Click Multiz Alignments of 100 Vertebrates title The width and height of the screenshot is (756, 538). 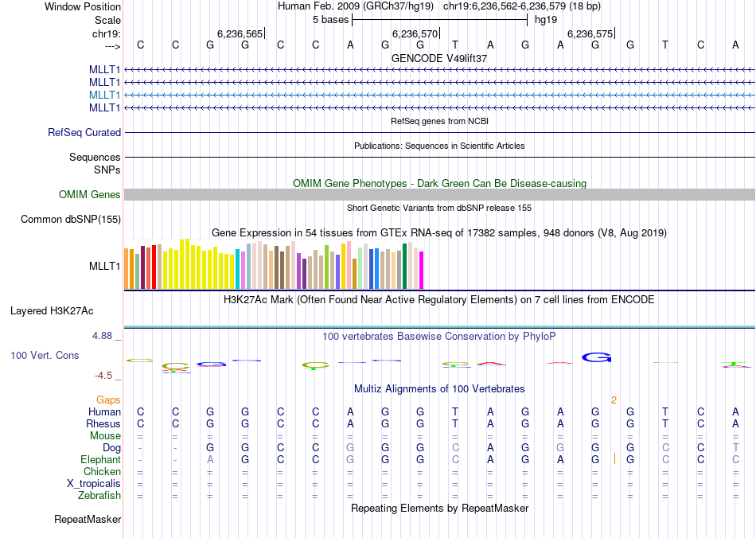(x=439, y=388)
